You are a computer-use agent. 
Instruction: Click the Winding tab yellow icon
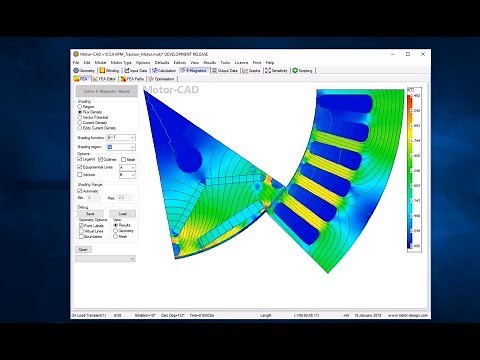click(x=102, y=71)
